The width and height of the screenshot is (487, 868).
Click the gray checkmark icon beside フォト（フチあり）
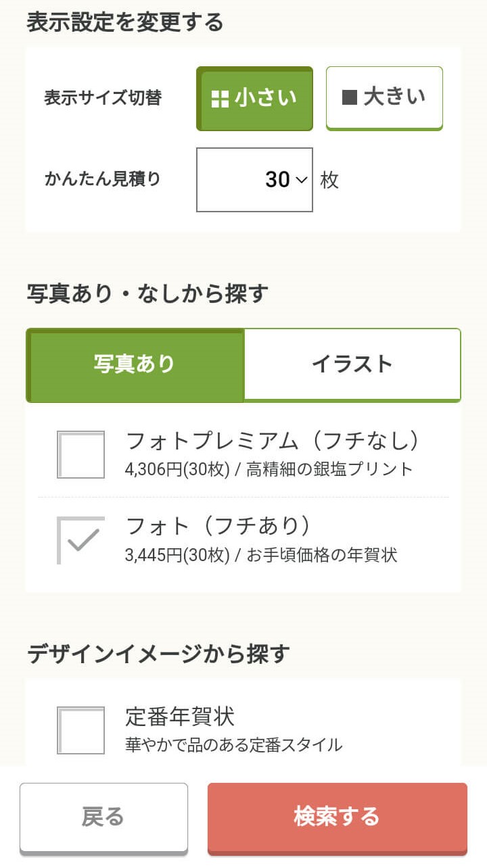pos(82,540)
